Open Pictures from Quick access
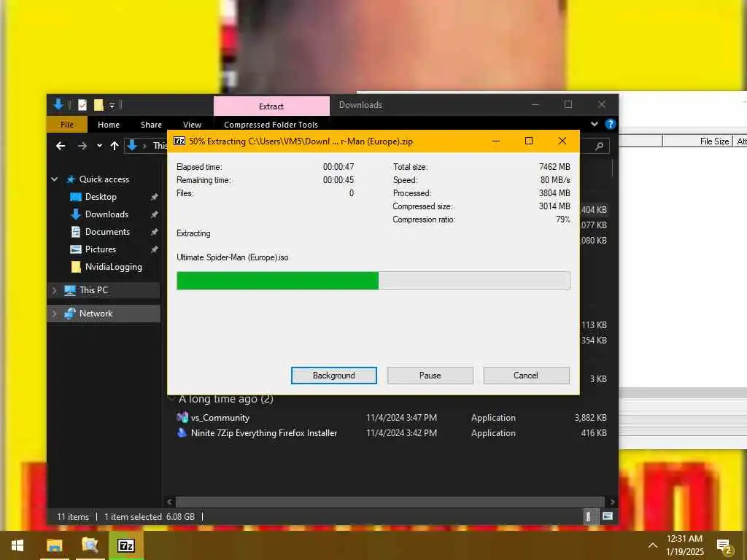 (x=101, y=249)
